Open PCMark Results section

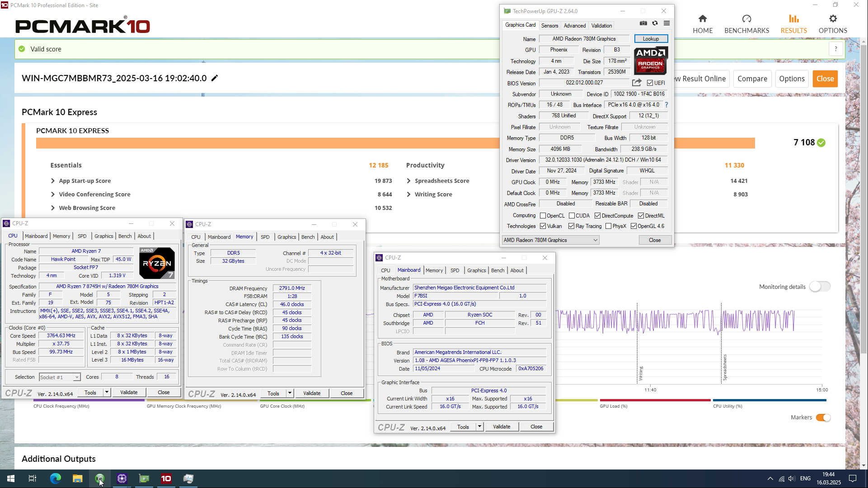[x=794, y=24]
